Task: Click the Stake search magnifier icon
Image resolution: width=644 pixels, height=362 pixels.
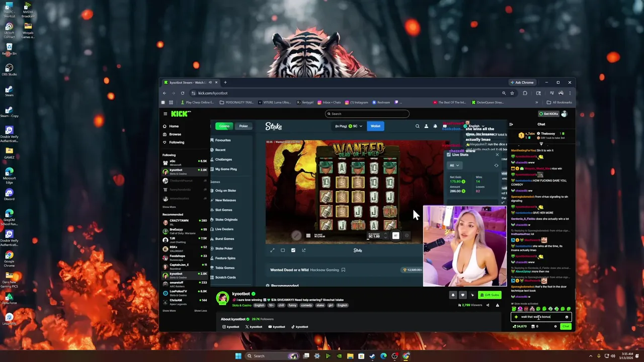Action: 417,126
